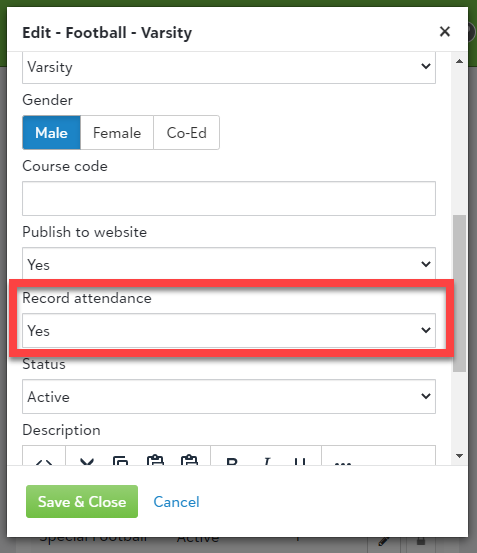This screenshot has height=553, width=477.
Task: Click the paste as text icon
Action: pyautogui.click(x=189, y=460)
